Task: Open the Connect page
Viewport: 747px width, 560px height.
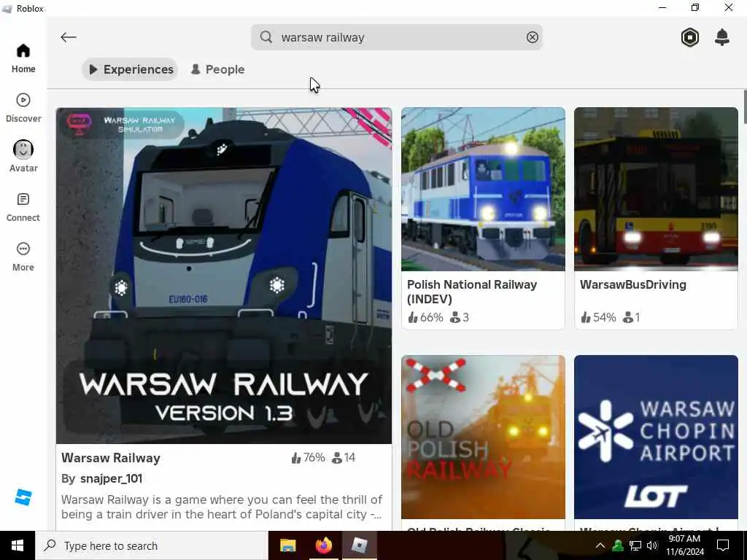Action: point(23,206)
